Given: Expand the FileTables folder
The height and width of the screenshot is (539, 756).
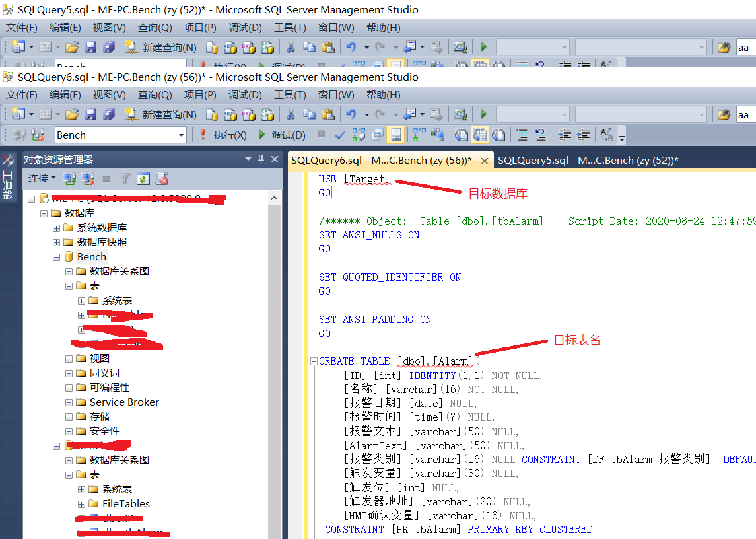Looking at the screenshot, I should pos(81,504).
